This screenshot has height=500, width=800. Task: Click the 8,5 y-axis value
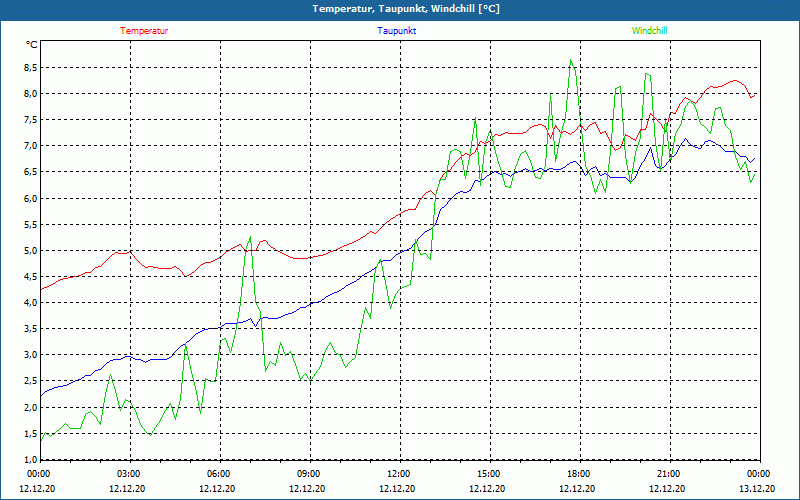click(x=31, y=67)
